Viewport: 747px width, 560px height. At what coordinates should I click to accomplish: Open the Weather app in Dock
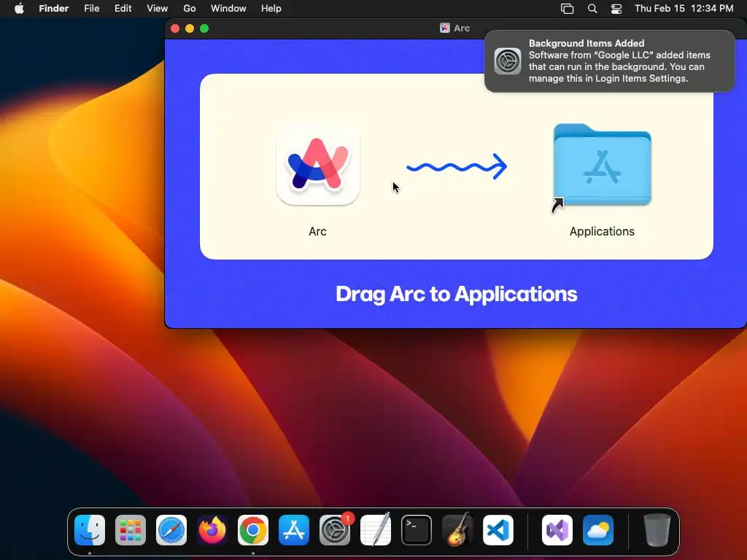point(598,530)
